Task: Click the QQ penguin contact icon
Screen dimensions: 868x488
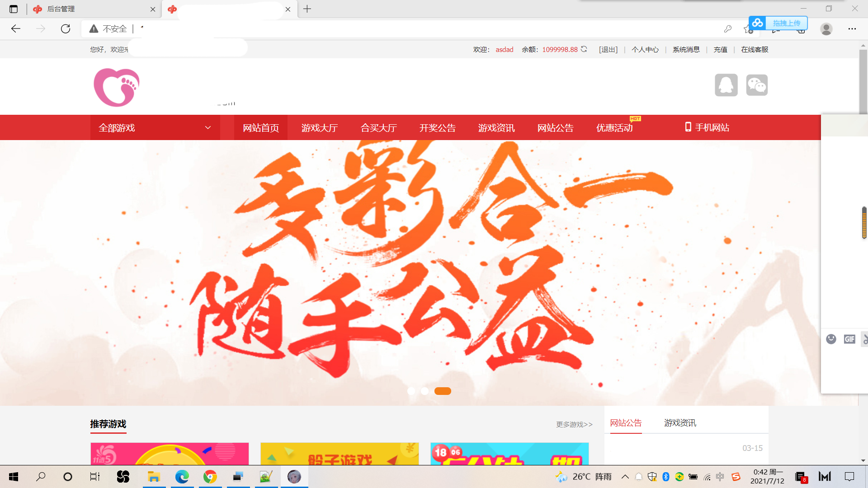Action: 726,85
